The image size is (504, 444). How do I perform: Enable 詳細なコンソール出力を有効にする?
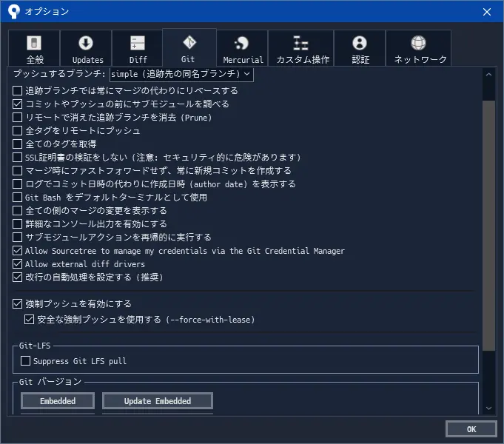coord(17,223)
